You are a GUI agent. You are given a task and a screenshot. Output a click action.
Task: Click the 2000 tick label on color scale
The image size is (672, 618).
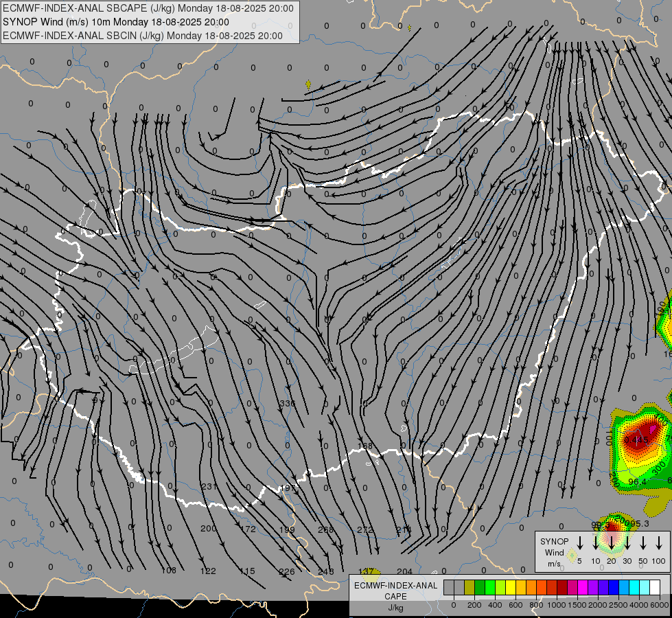click(x=597, y=605)
